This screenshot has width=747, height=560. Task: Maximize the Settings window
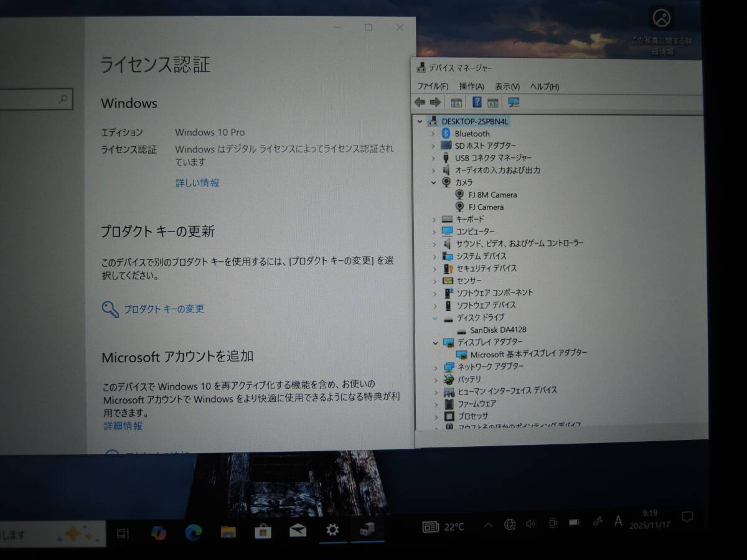(x=369, y=27)
